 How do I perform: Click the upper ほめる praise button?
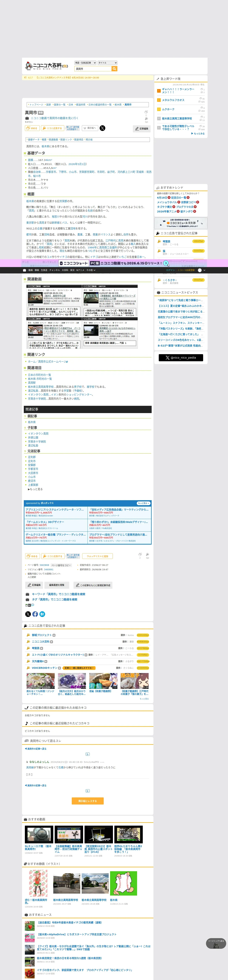[32, 128]
